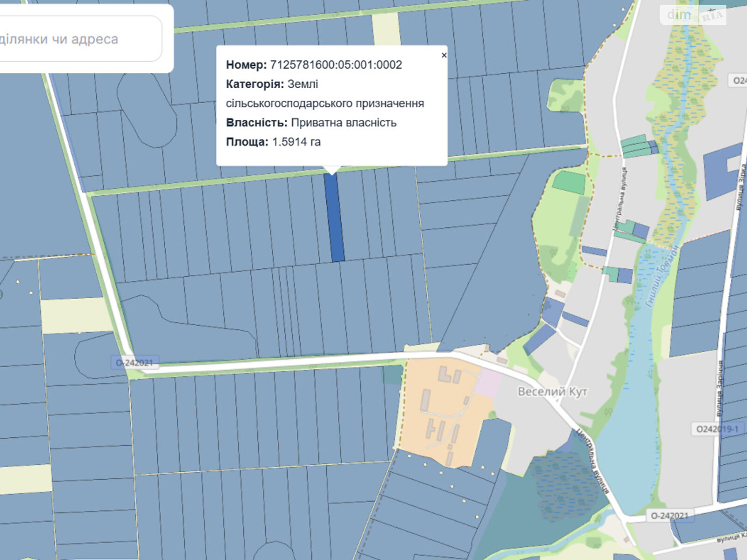Click the O242019-1 road shield

(717, 429)
